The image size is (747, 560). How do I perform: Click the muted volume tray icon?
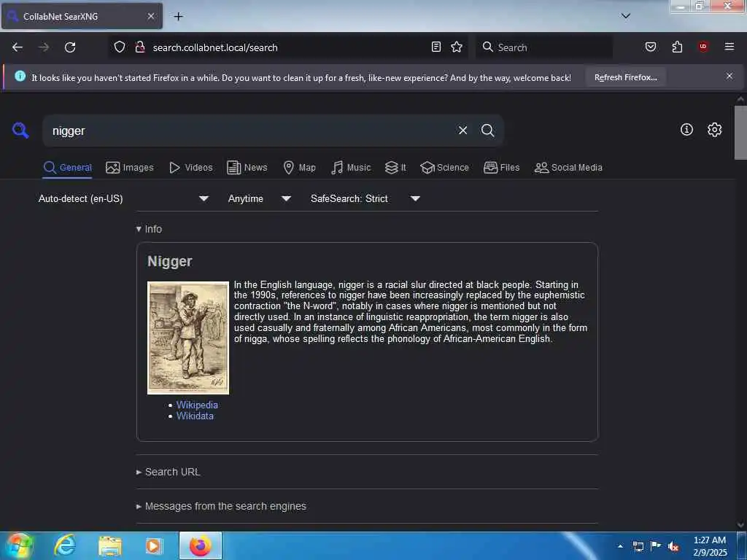point(673,546)
